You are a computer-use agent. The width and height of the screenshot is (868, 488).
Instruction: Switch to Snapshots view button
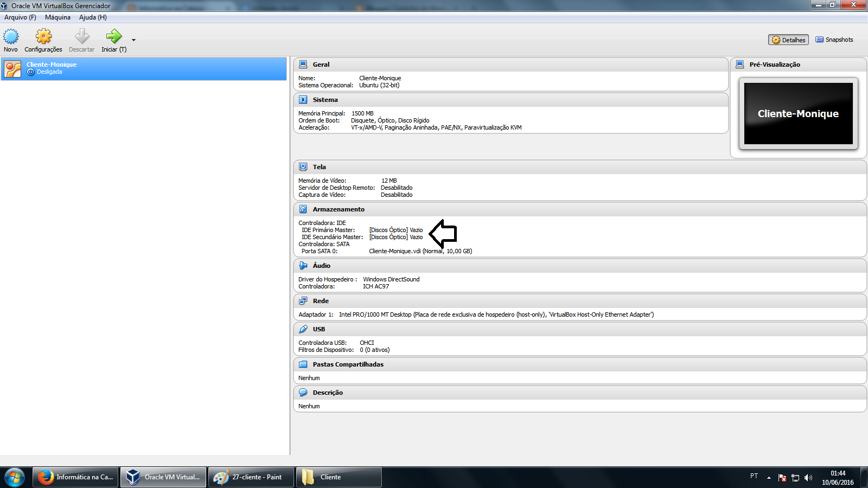point(834,40)
